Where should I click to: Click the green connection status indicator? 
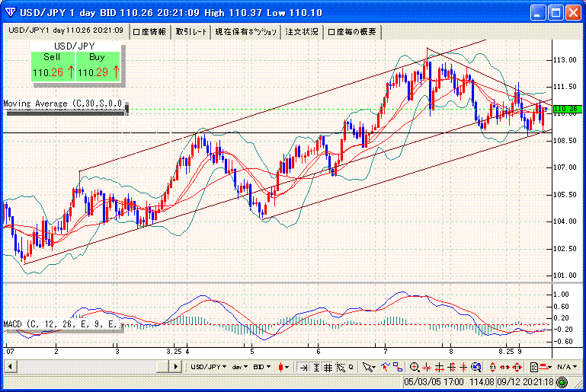coord(562,382)
